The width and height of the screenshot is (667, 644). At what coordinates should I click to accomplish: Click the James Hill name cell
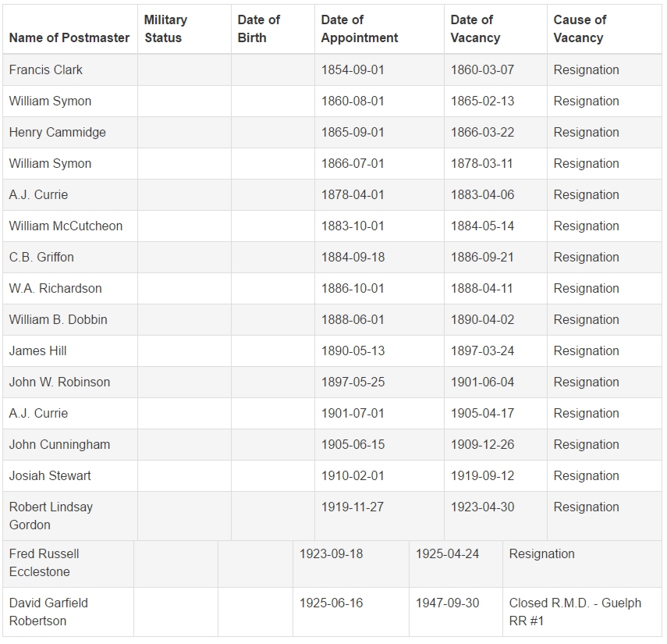(x=38, y=350)
